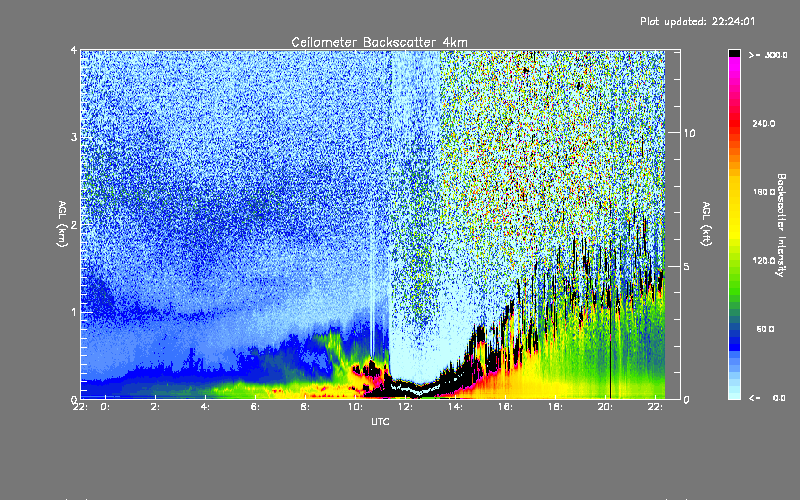Click the colorbar maximum label '>= 300.0'

click(x=768, y=55)
